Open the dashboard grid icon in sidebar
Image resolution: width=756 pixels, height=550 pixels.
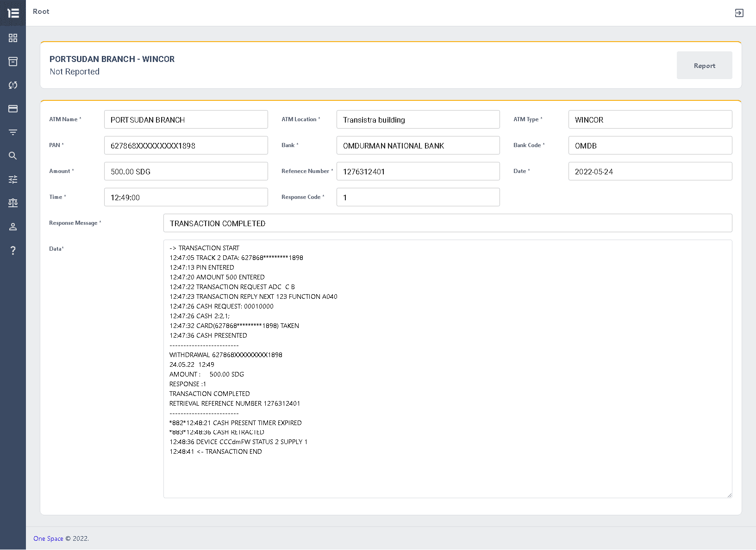coord(12,38)
